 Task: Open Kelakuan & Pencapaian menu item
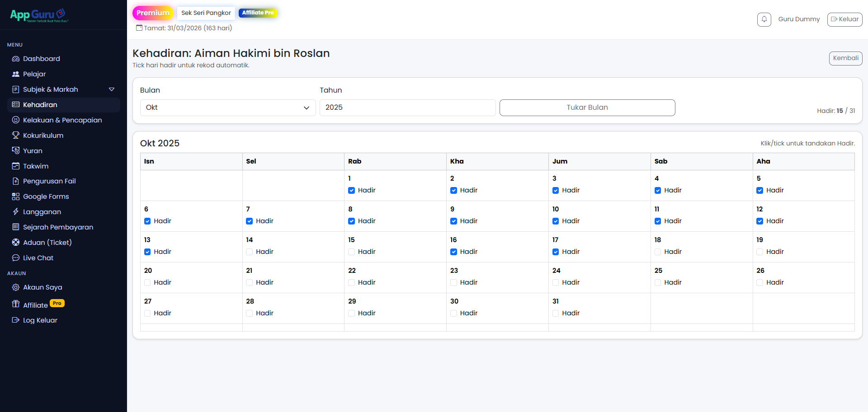coord(62,120)
